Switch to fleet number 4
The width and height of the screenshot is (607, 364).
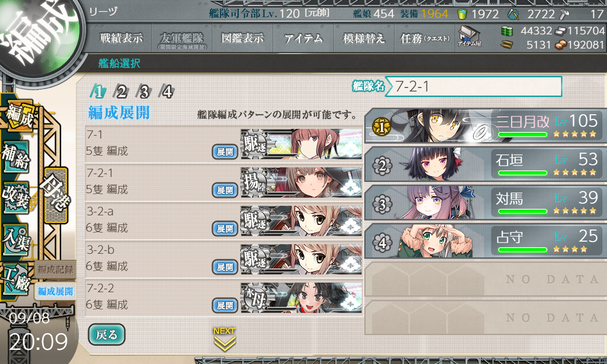[x=167, y=92]
